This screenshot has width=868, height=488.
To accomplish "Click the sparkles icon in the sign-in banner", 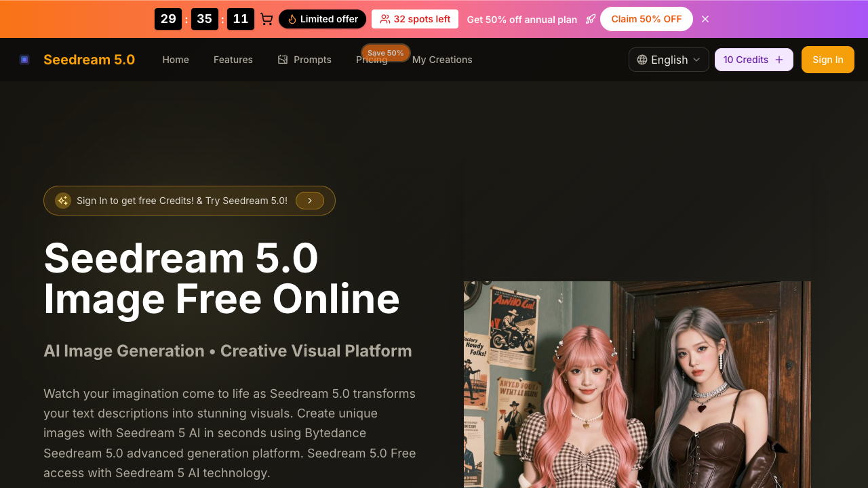I will [63, 201].
